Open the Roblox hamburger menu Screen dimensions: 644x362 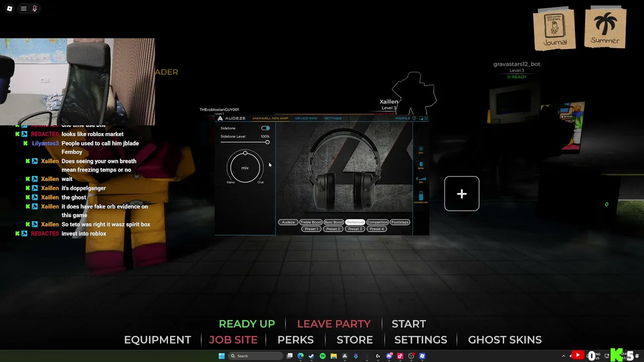point(24,9)
